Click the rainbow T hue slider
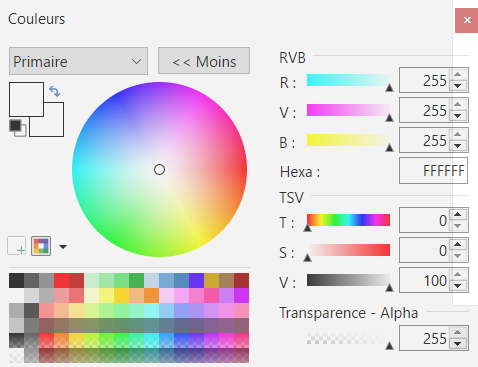This screenshot has height=367, width=478. point(348,220)
